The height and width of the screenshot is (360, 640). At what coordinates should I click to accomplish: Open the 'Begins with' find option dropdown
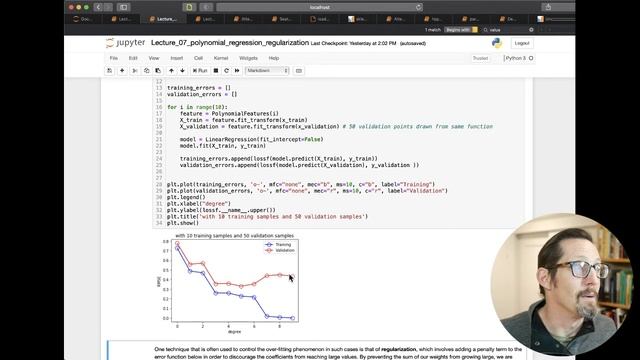click(460, 30)
